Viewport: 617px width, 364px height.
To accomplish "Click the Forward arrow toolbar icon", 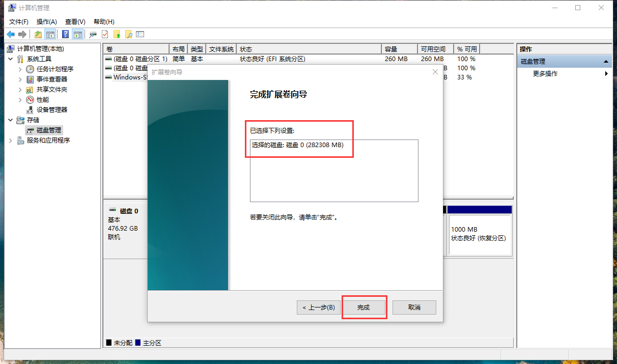I will [x=22, y=34].
